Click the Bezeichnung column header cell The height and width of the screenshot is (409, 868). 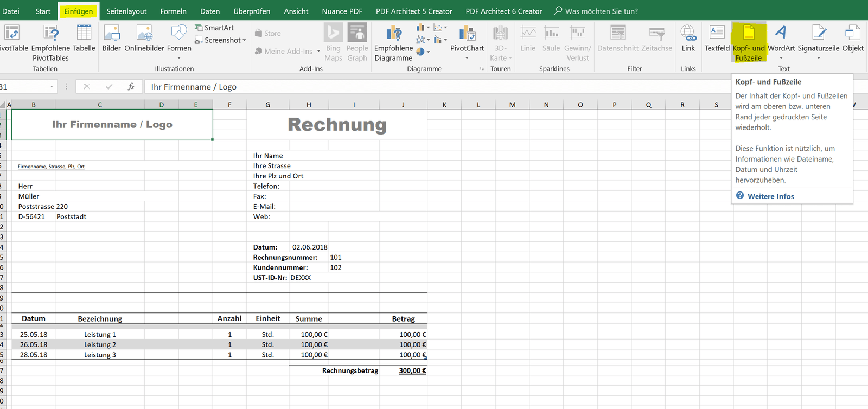100,319
